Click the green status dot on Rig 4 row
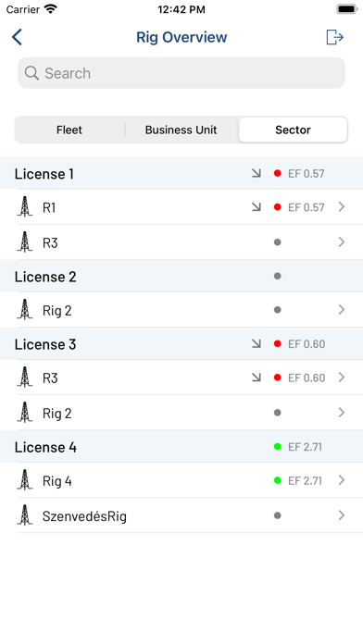 click(x=278, y=480)
